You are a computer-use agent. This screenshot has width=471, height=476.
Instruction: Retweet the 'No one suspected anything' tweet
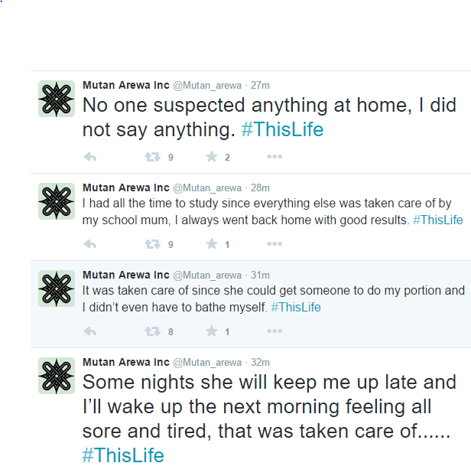click(x=152, y=157)
